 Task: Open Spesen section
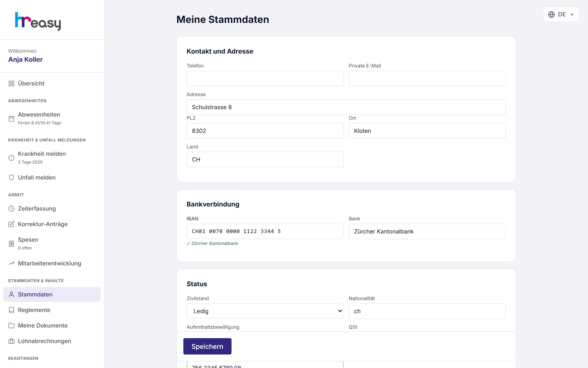pyautogui.click(x=52, y=244)
